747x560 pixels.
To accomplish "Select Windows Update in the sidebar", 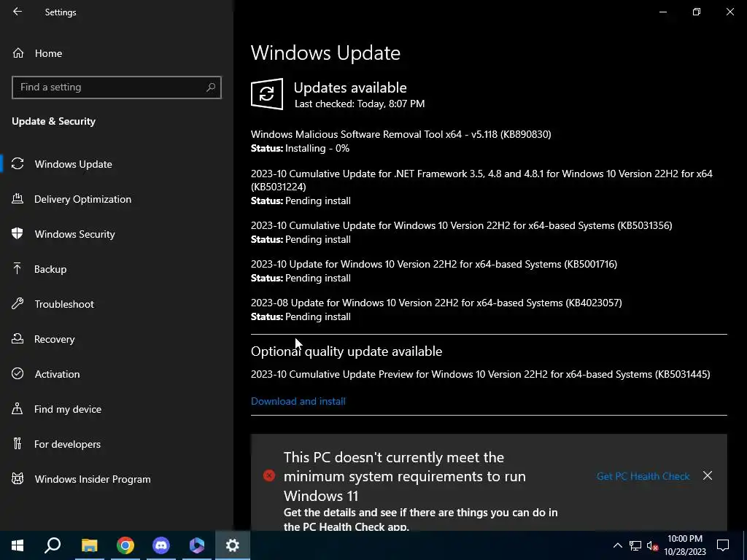I will [x=74, y=164].
